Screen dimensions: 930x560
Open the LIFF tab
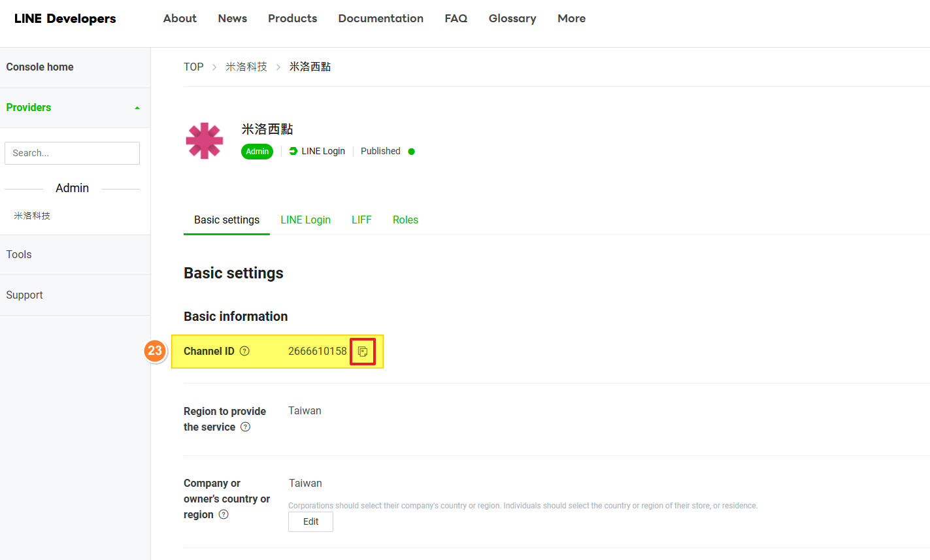[361, 220]
